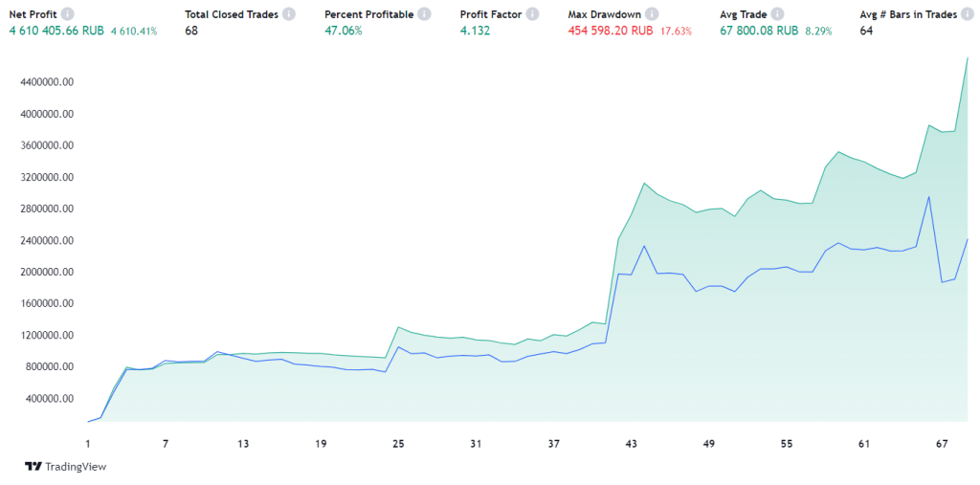Viewport: 980px width, 485px height.
Task: Click trade number 7 on the x-axis
Action: (166, 445)
